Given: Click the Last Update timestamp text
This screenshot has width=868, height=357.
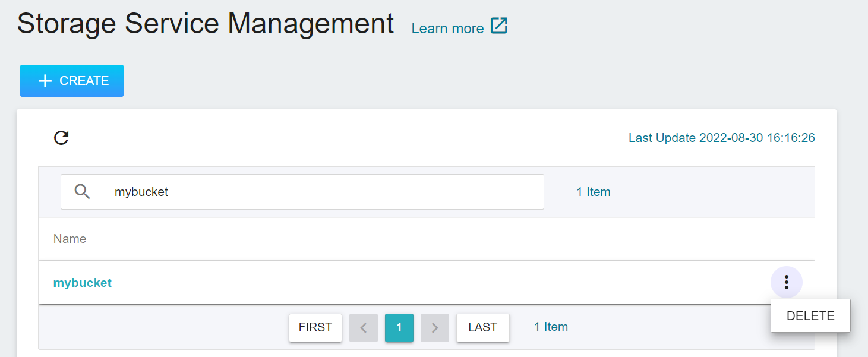Looking at the screenshot, I should tap(722, 138).
